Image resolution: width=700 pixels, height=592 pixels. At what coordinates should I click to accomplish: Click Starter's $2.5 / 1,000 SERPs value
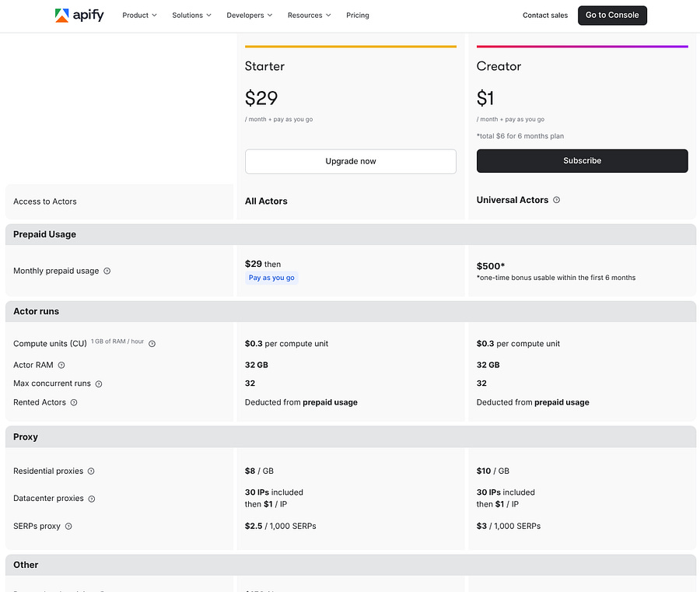pyautogui.click(x=280, y=527)
